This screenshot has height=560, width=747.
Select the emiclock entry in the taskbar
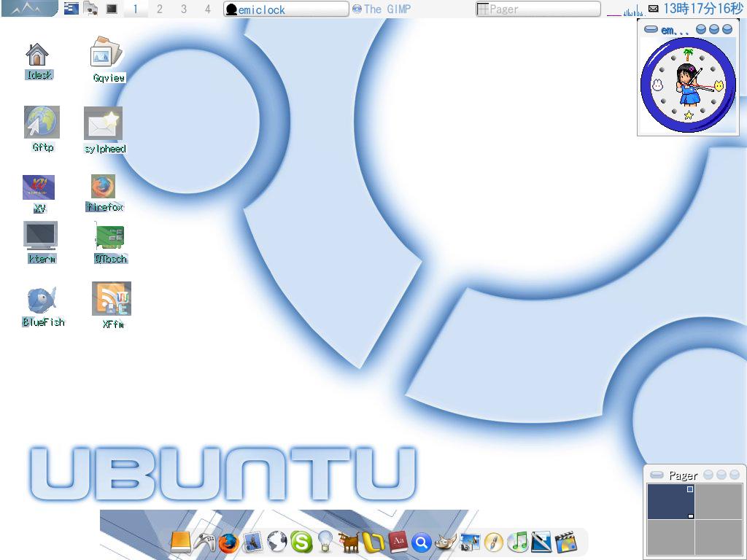[285, 9]
